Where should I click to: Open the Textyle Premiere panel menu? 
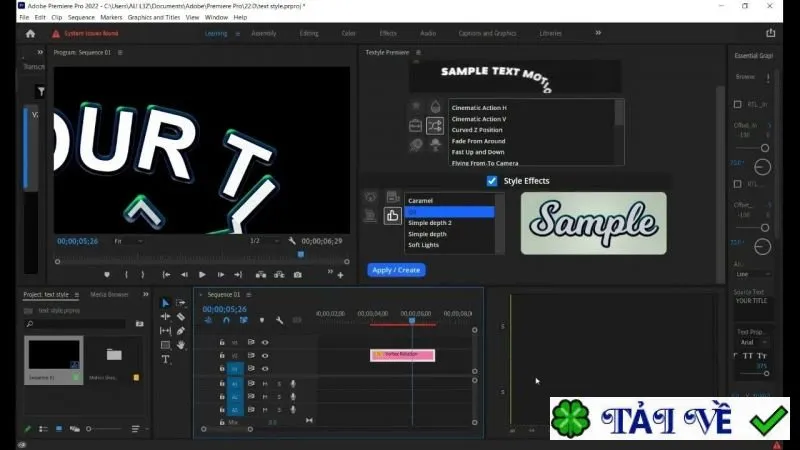pyautogui.click(x=418, y=53)
